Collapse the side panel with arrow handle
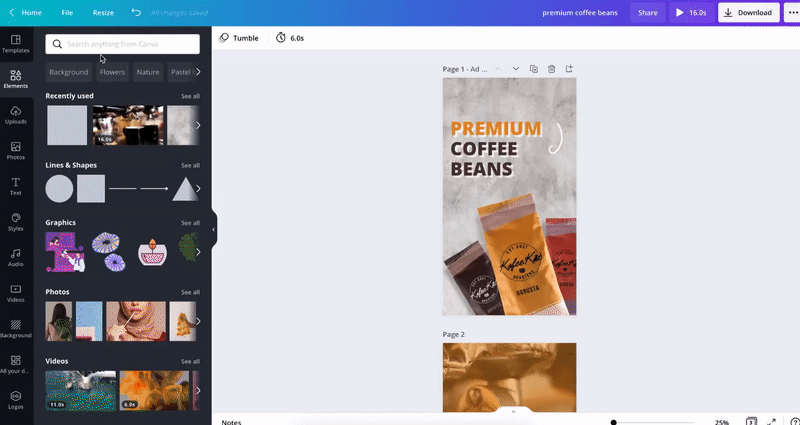Screen dimensions: 800x425 (x=213, y=229)
